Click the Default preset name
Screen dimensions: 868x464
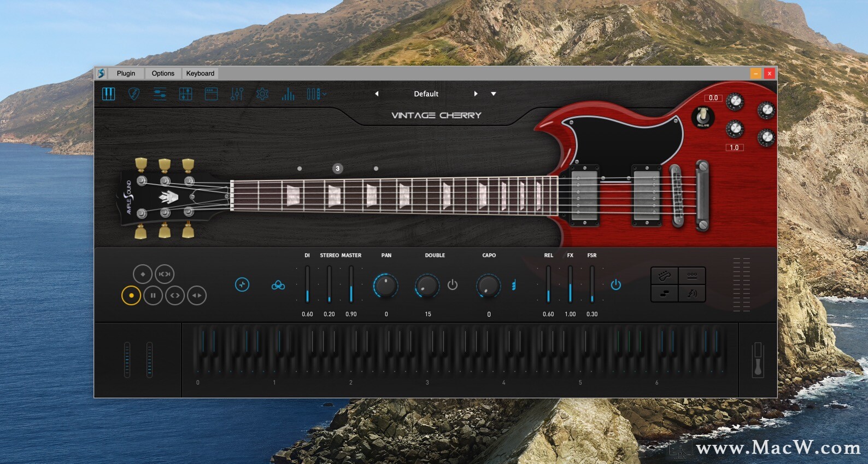426,94
